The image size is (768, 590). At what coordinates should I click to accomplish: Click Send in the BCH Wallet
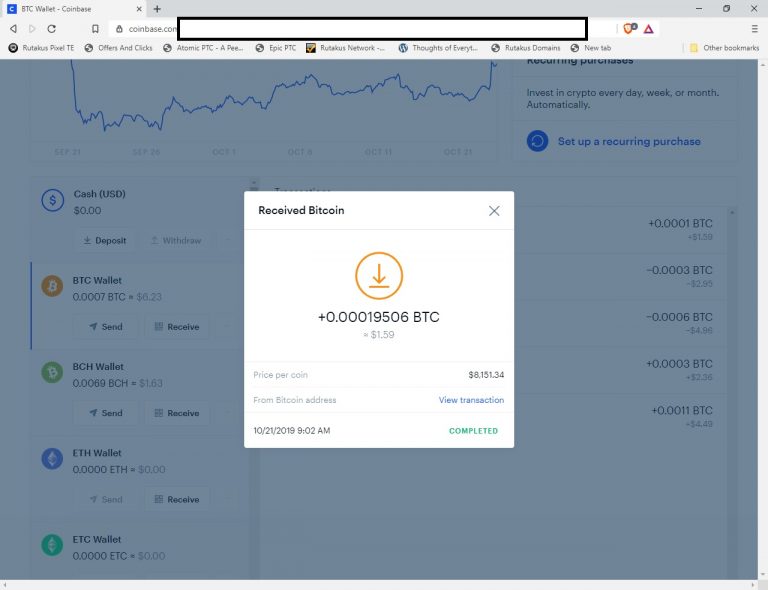[x=105, y=413]
